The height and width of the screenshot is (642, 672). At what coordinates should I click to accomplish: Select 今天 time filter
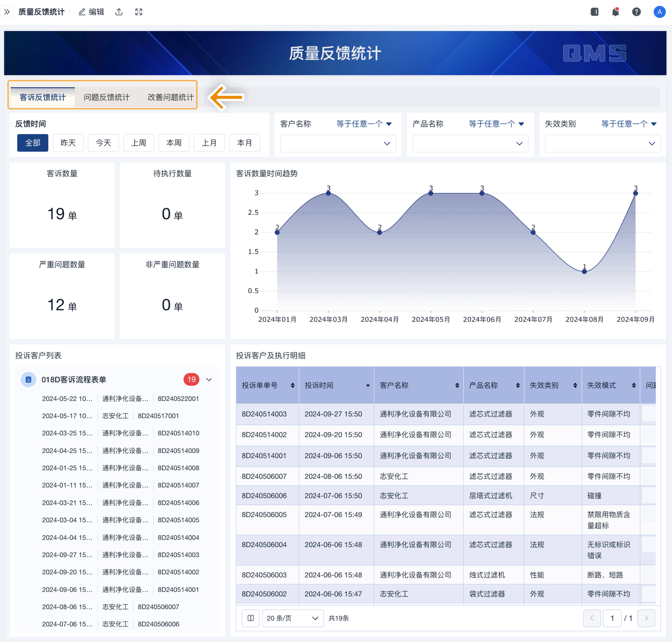[103, 143]
